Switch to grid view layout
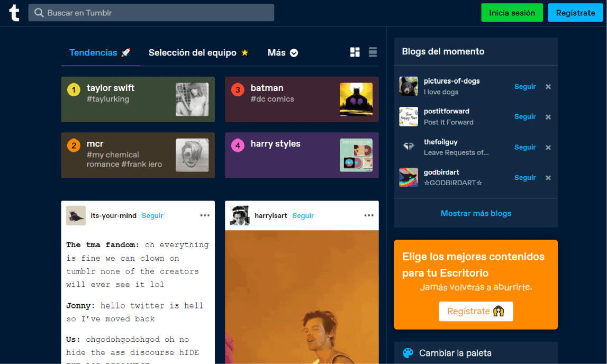Screen dimensions: 607x364 pos(355,52)
